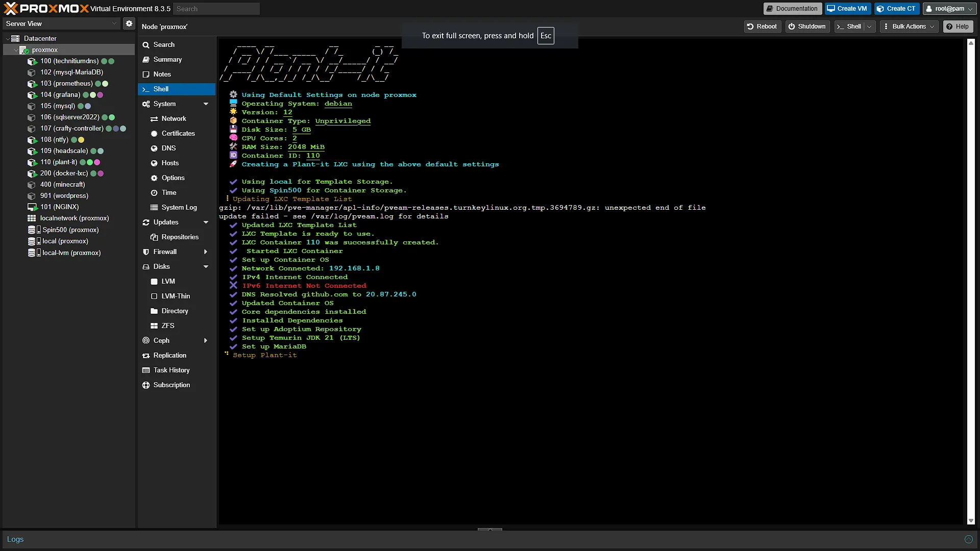Collapse the Datacenter tree node

pyautogui.click(x=8, y=39)
